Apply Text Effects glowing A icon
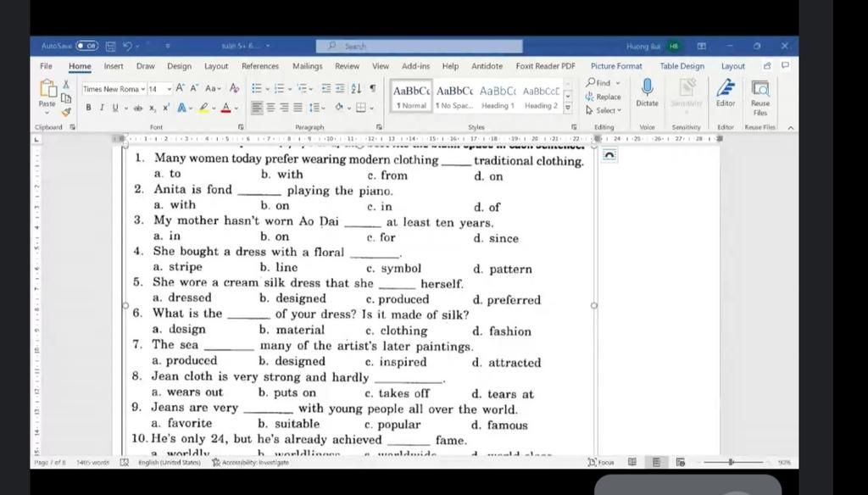 tap(181, 108)
